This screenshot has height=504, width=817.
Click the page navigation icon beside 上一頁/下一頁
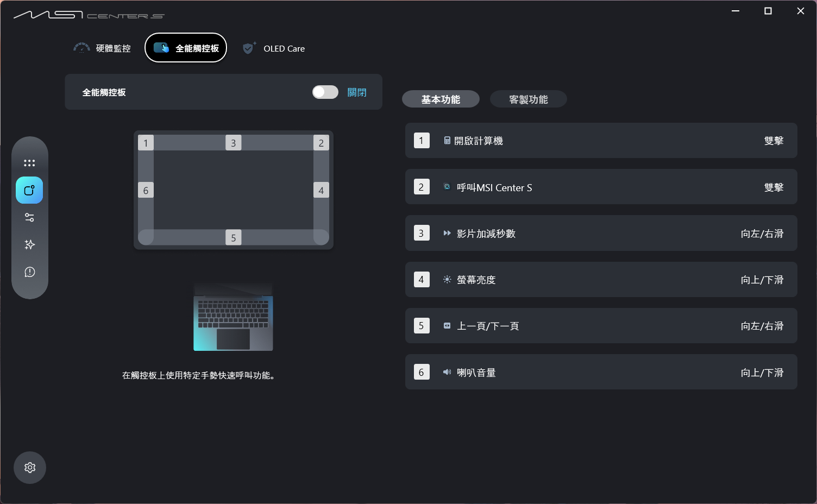[447, 326]
